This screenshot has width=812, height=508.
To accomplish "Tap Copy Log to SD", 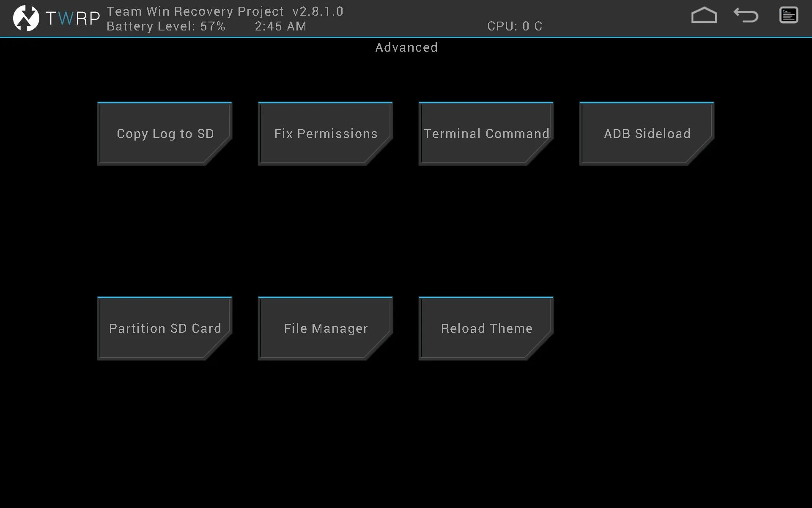I will pyautogui.click(x=165, y=133).
